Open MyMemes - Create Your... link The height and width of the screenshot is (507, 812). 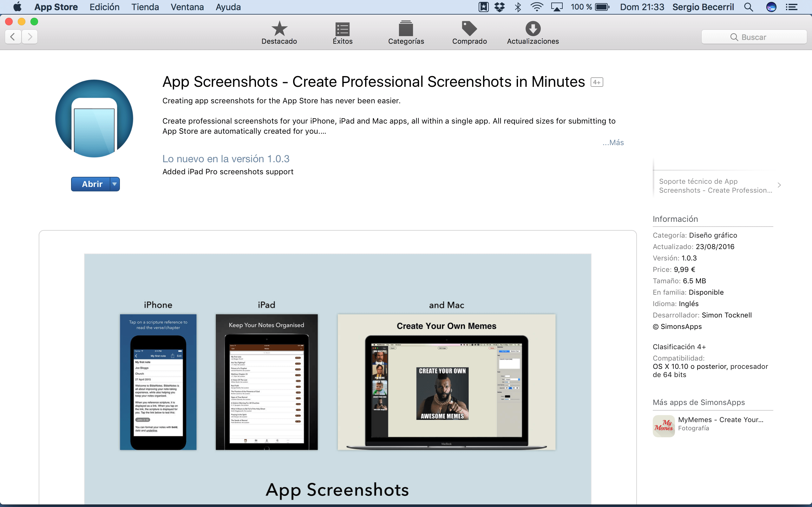(720, 420)
